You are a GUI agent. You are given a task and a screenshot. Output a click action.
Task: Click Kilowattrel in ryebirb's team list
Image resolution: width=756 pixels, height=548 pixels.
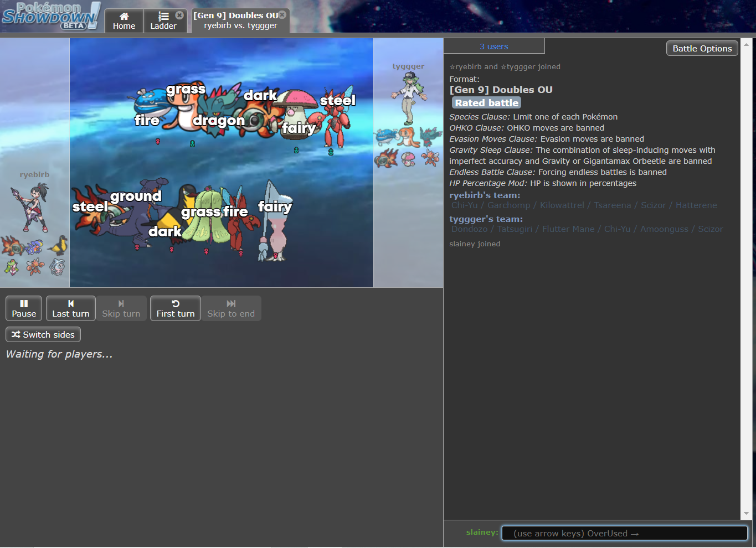[x=562, y=205]
